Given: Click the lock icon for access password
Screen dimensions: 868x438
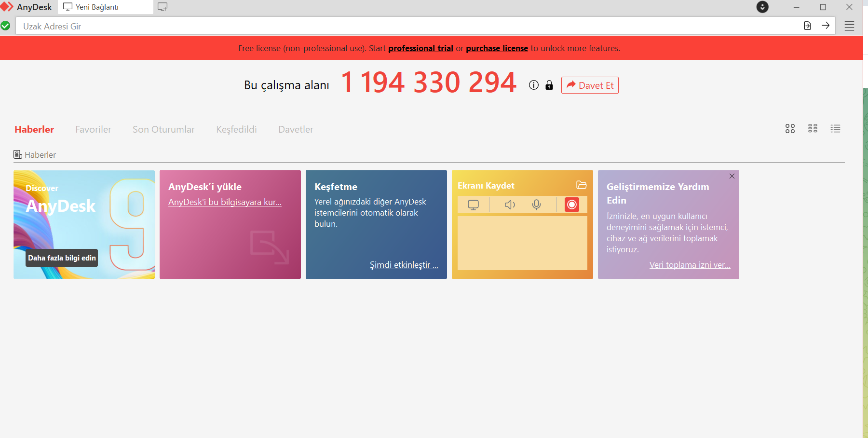Looking at the screenshot, I should coord(549,85).
